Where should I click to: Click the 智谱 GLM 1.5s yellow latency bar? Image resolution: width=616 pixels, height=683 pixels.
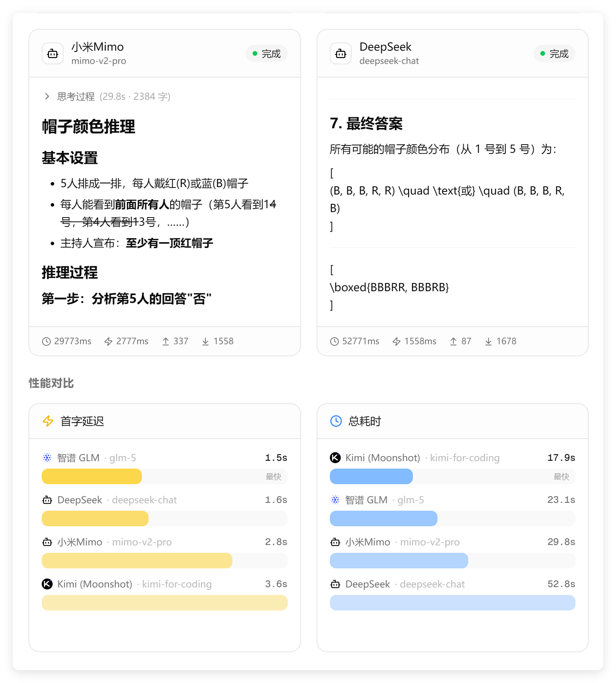point(92,476)
